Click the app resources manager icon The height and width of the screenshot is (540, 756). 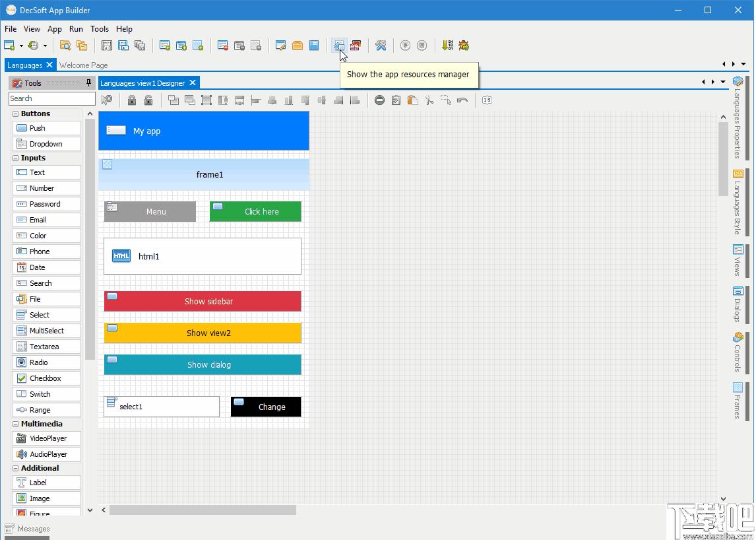pos(339,46)
